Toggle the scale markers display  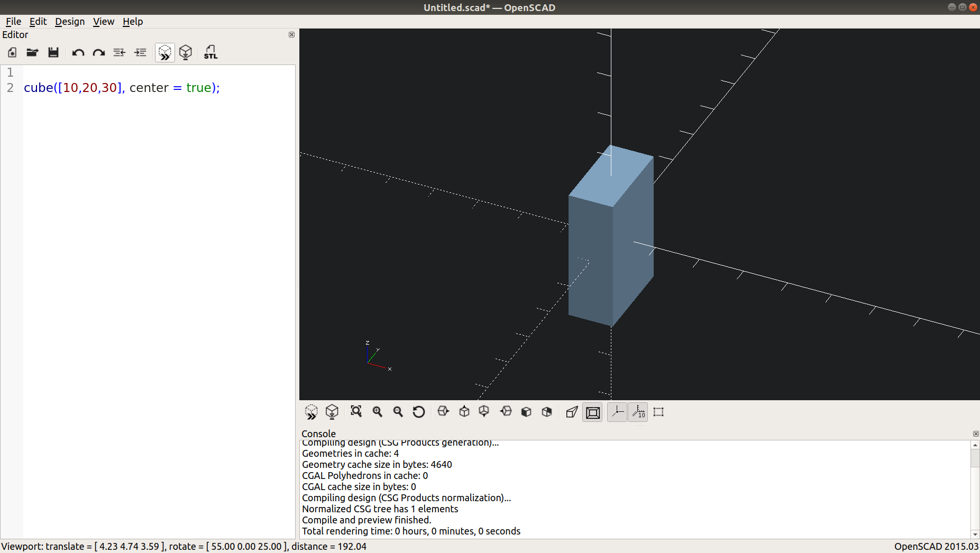638,412
